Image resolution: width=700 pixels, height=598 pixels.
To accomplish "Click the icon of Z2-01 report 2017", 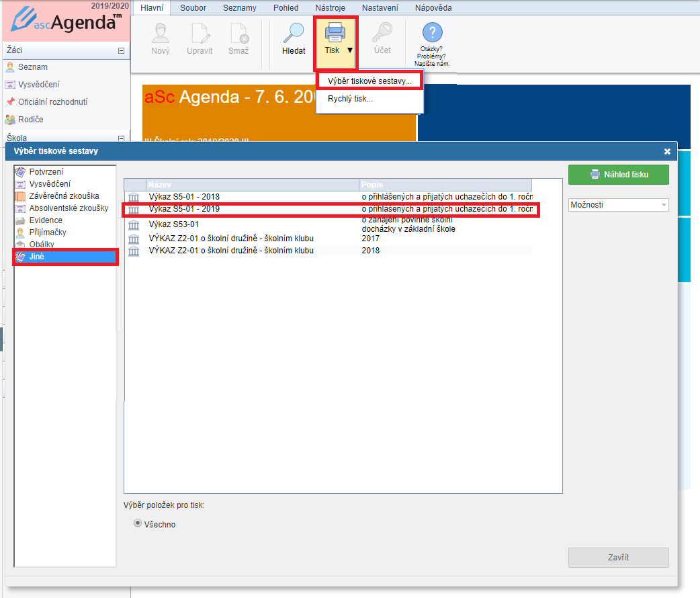I will click(134, 239).
